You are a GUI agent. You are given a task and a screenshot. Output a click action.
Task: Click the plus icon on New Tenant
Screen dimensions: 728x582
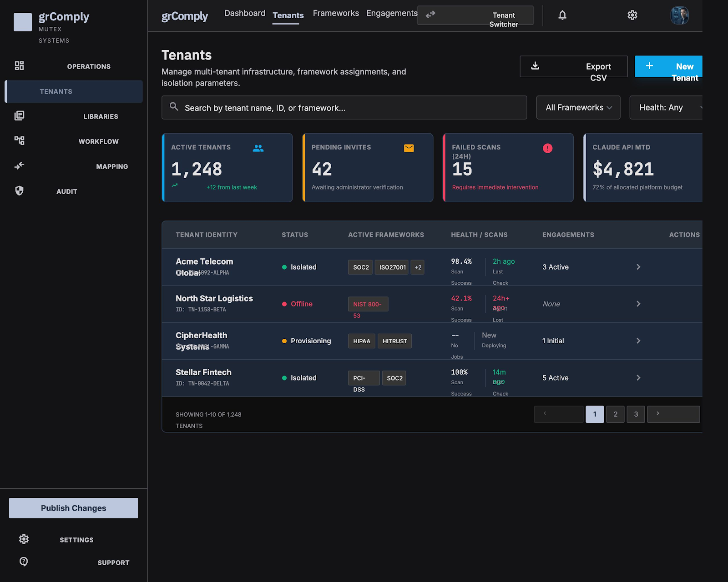(x=650, y=66)
